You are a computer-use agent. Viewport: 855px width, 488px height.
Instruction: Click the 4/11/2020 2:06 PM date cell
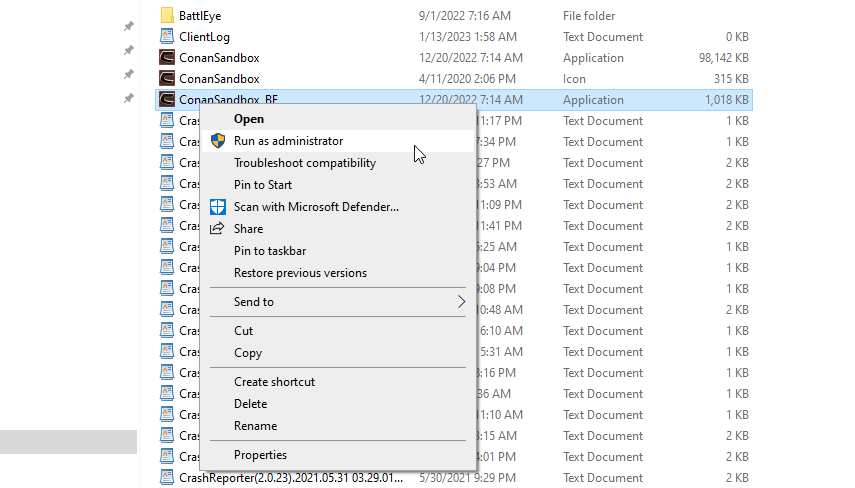click(x=467, y=79)
